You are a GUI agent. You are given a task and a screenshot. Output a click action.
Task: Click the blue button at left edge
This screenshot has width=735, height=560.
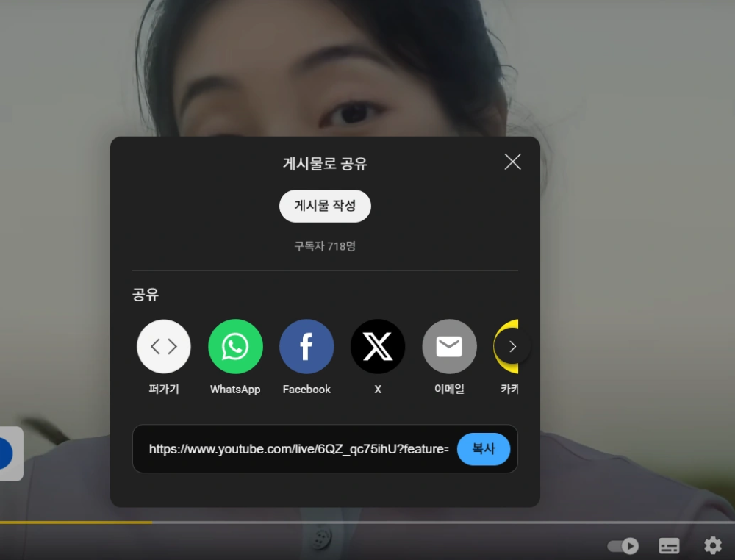click(6, 453)
